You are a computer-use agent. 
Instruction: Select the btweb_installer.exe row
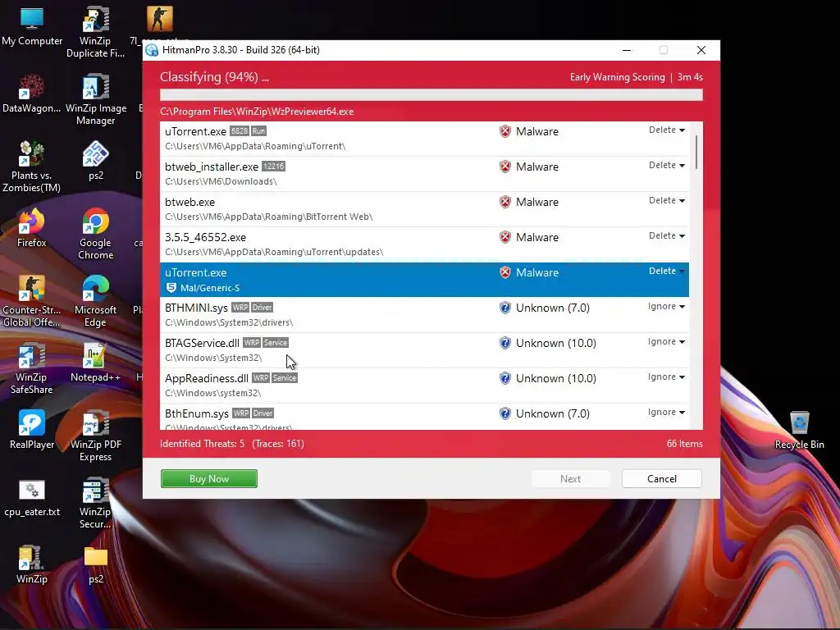pyautogui.click(x=424, y=174)
